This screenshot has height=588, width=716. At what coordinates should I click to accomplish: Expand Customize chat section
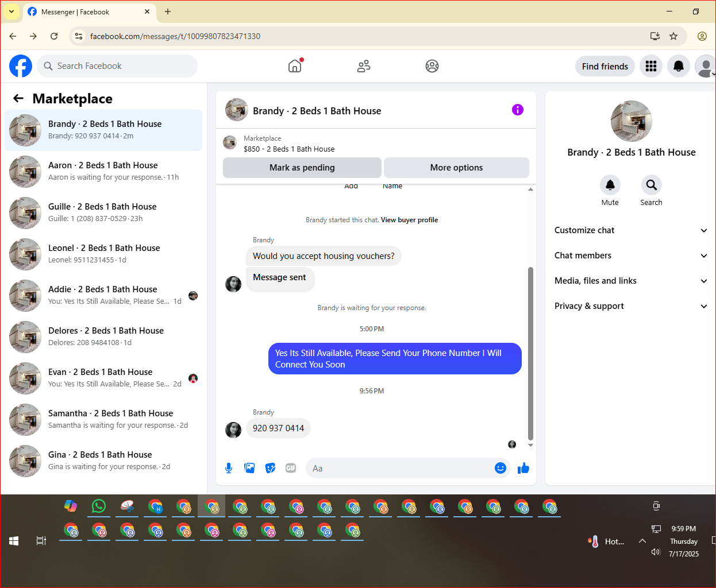(x=630, y=230)
